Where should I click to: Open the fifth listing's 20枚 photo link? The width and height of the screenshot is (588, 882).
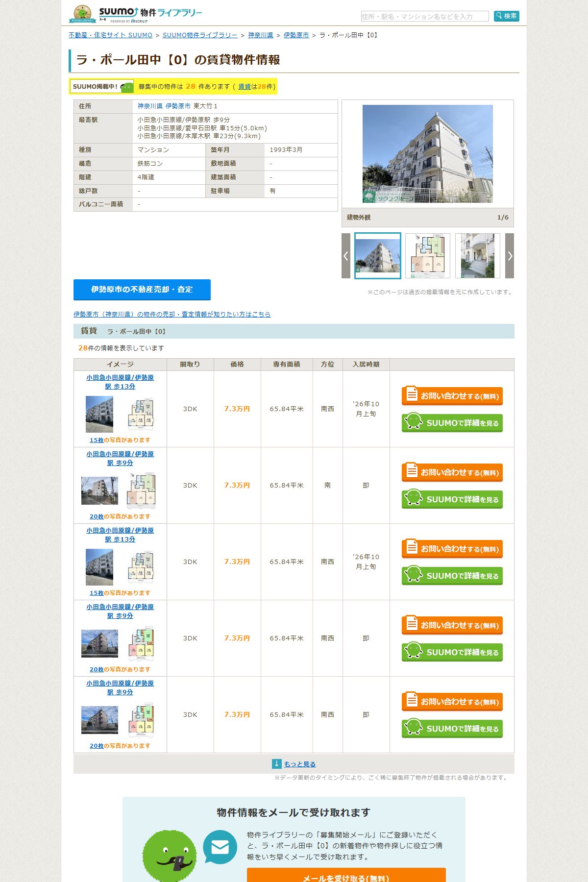click(97, 746)
